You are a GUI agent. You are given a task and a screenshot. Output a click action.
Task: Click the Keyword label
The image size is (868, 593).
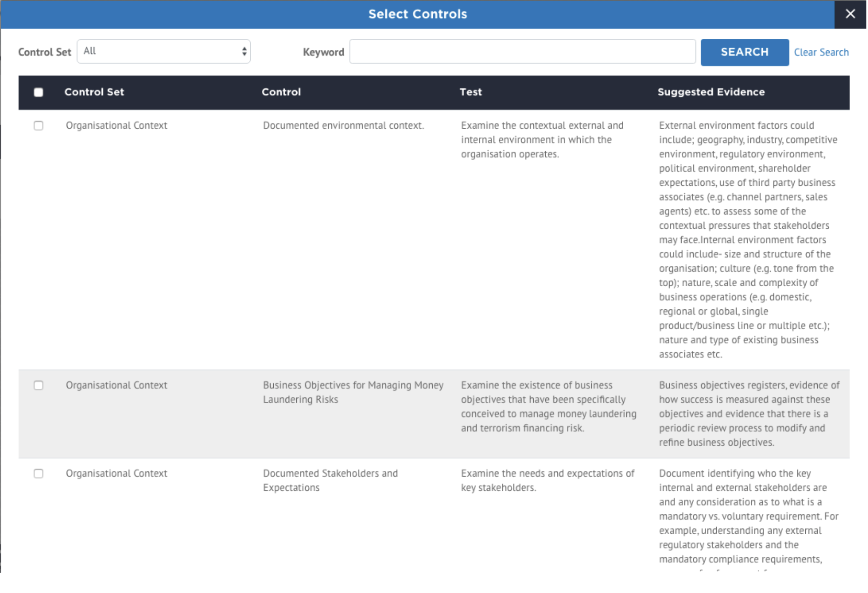click(x=323, y=52)
